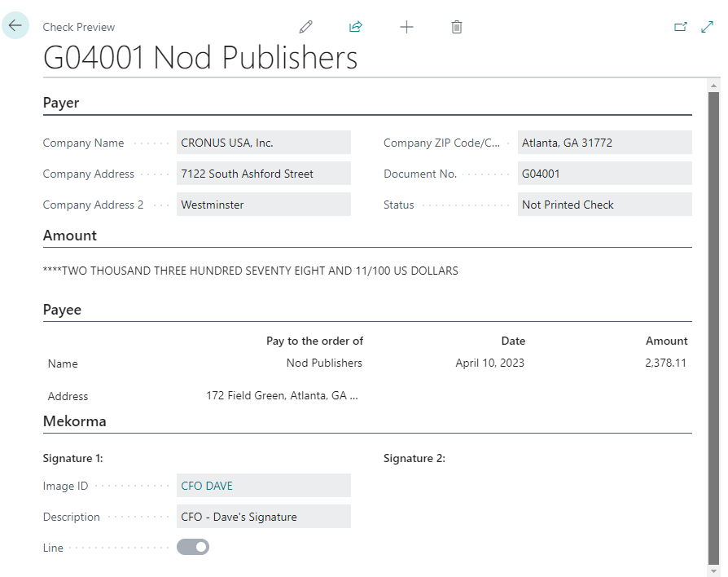Collapse the Mekorma section header

tap(75, 421)
